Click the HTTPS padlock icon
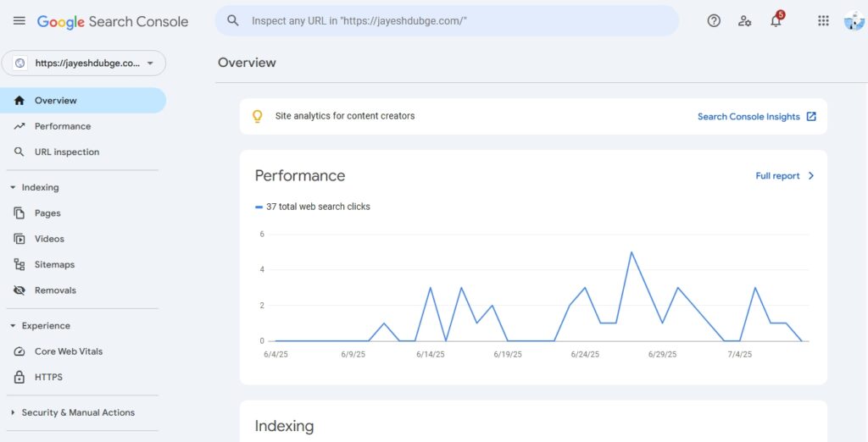The height and width of the screenshot is (442, 868). pyautogui.click(x=19, y=378)
